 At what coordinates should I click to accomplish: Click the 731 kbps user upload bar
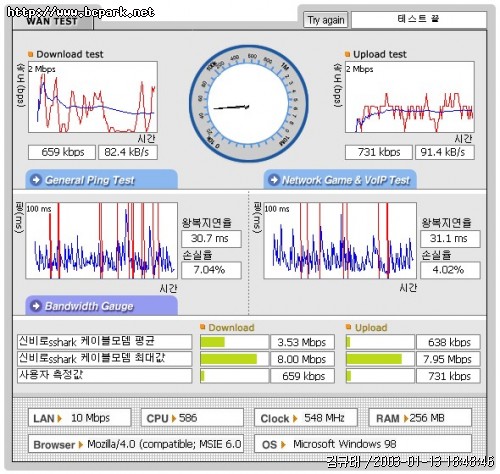tap(380, 376)
